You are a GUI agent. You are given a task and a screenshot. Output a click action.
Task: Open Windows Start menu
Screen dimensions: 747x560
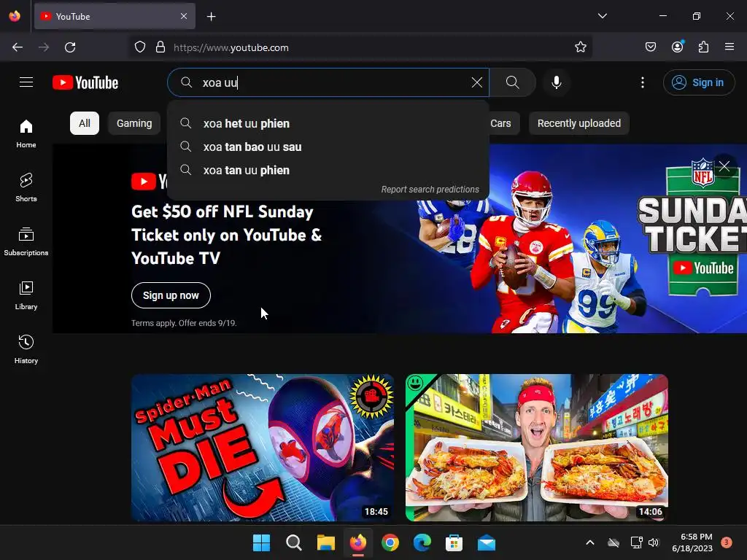261,542
